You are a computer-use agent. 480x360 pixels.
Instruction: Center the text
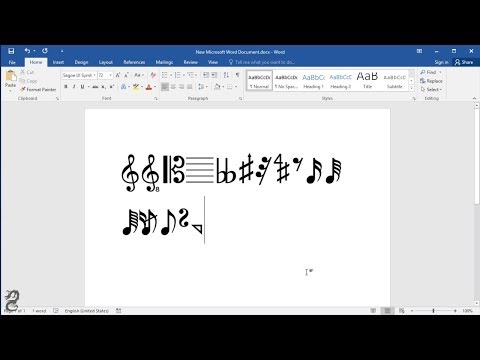(x=173, y=87)
